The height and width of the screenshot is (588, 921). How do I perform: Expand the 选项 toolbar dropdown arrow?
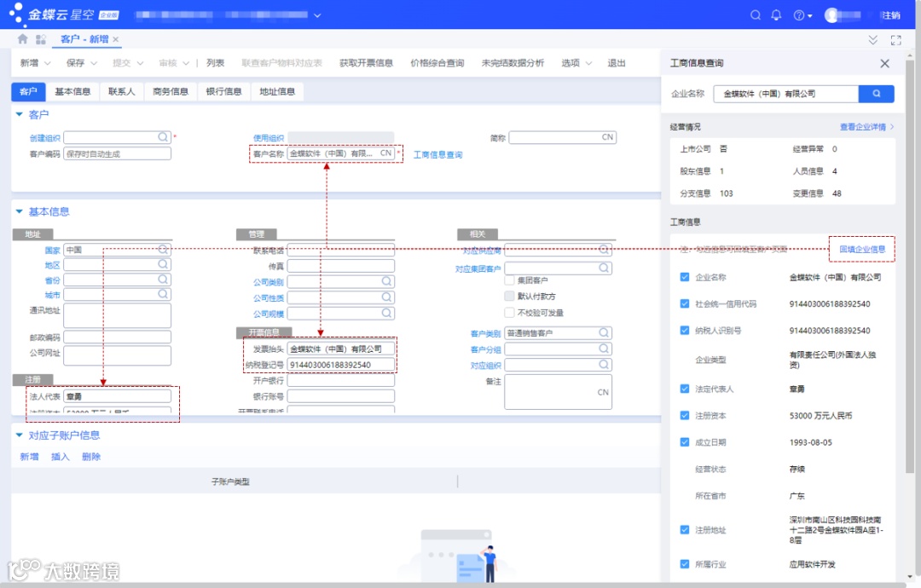(588, 63)
